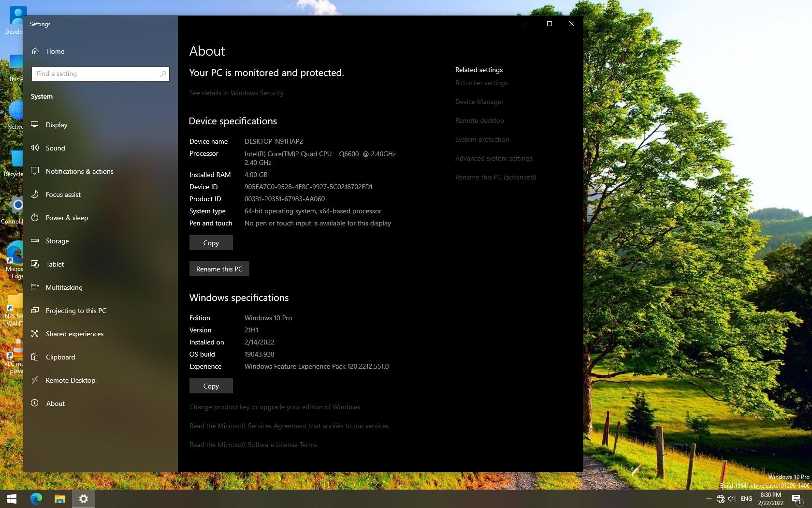812x508 pixels.
Task: Click the Focus assist moon icon
Action: (x=35, y=194)
